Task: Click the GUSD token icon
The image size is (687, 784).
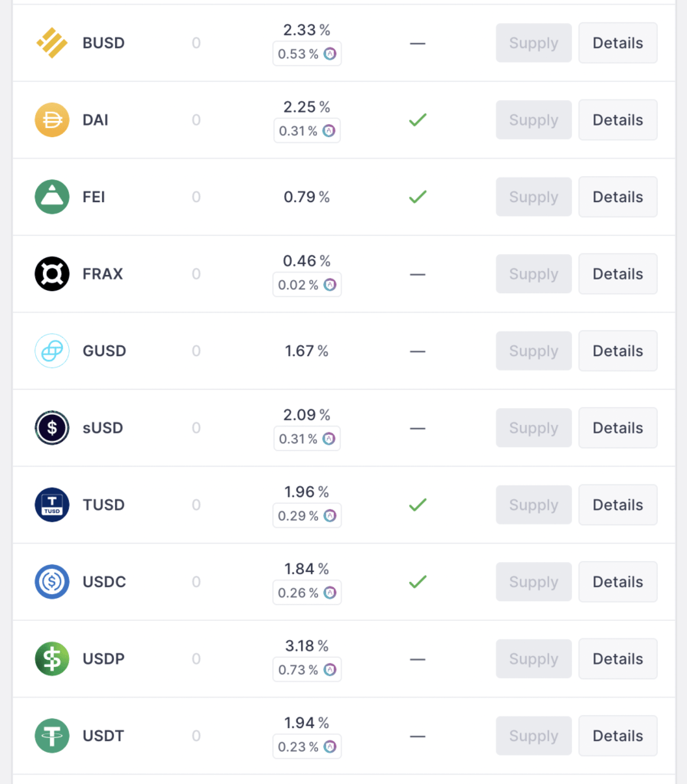Action: click(52, 351)
